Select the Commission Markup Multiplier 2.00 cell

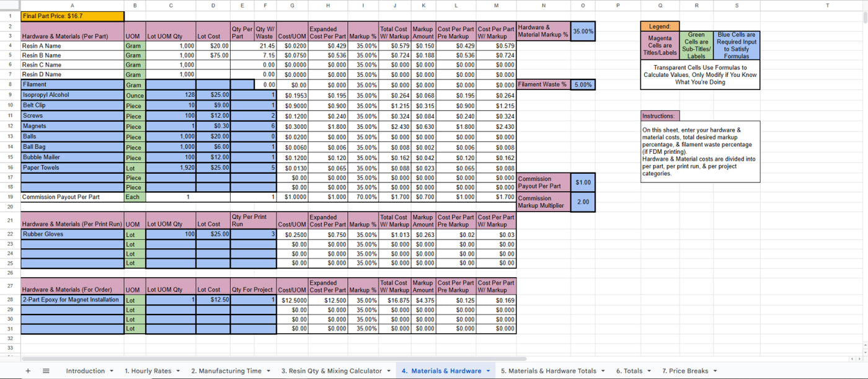583,202
